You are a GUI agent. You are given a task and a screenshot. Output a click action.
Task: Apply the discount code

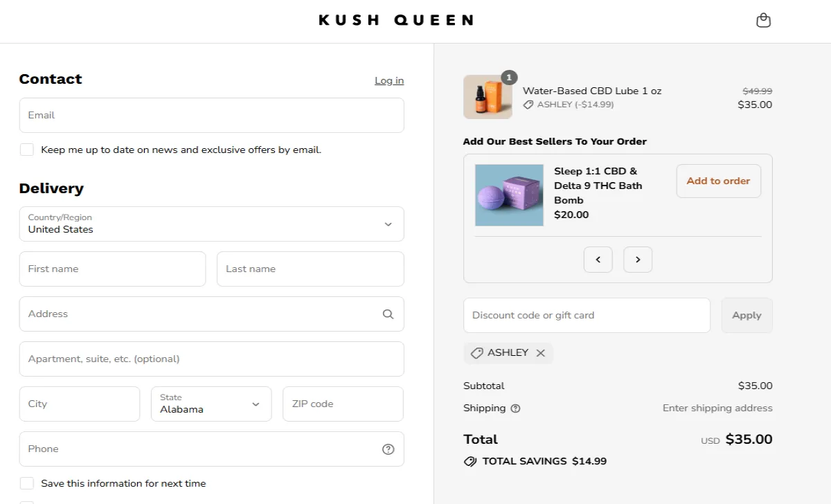pyautogui.click(x=747, y=315)
